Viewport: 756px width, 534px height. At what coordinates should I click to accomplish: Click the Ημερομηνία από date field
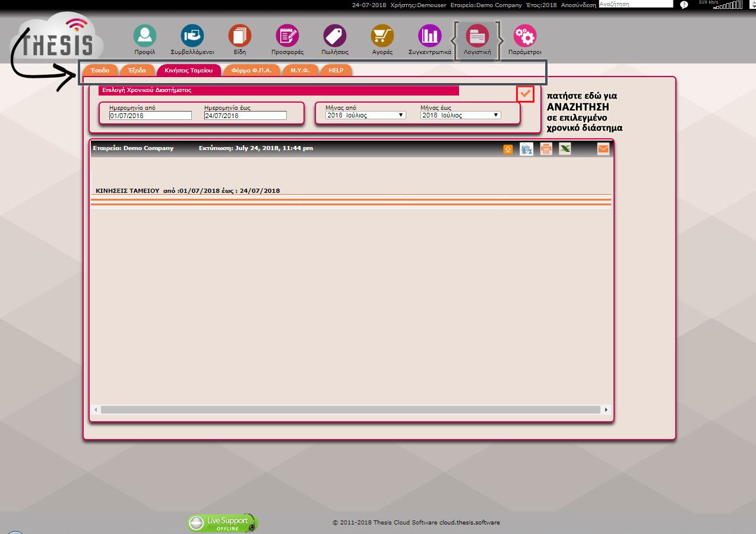point(150,116)
